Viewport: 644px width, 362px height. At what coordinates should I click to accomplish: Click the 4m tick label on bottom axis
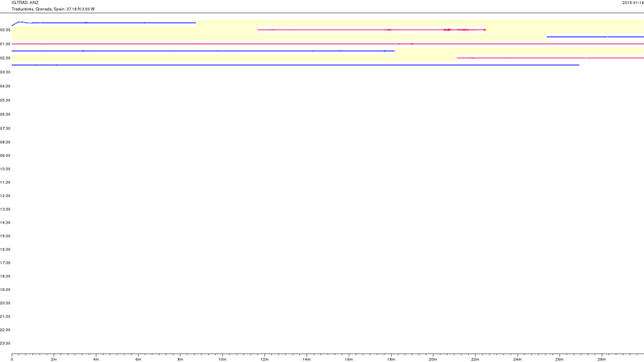[96, 359]
